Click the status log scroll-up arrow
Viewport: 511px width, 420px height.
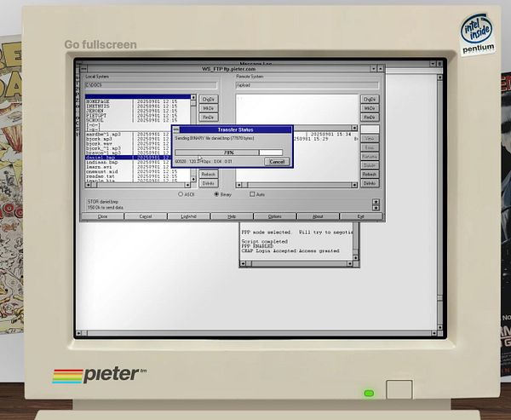point(376,202)
